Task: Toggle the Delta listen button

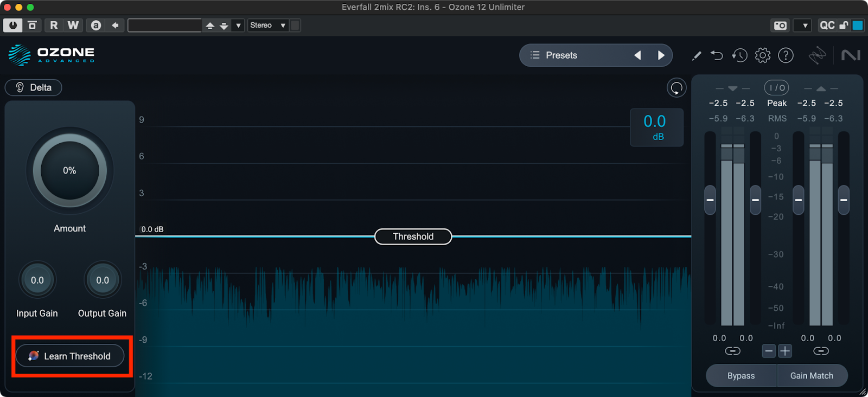Action: [x=34, y=87]
